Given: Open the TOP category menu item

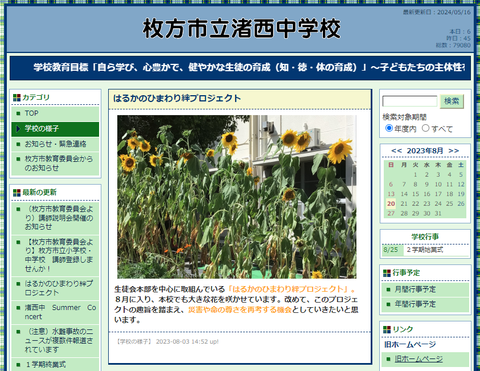Looking at the screenshot, I should 55,114.
